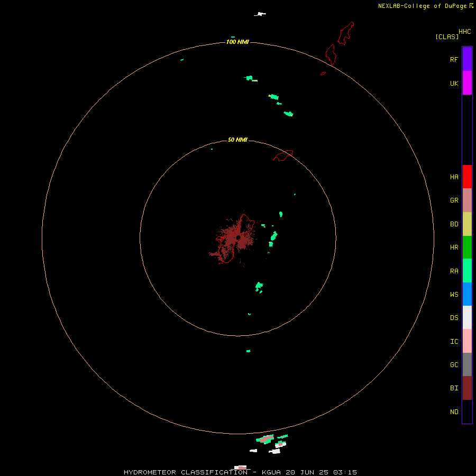This screenshot has width=476, height=476.
Task: Click the IC legend label
Action: [454, 342]
